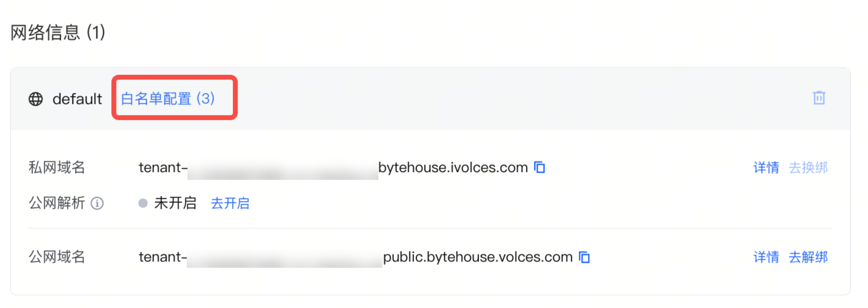View 详情 for the 公网域名 row
This screenshot has width=868, height=308.
point(766,257)
